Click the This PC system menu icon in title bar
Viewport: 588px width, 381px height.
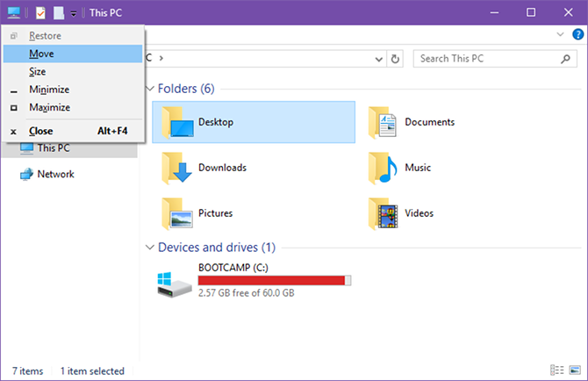(x=13, y=13)
